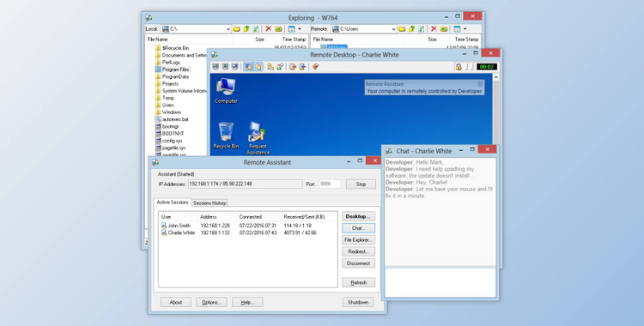This screenshot has height=326, width=644.
Task: Click the Refresh button in Remote Assistant
Action: click(x=358, y=282)
